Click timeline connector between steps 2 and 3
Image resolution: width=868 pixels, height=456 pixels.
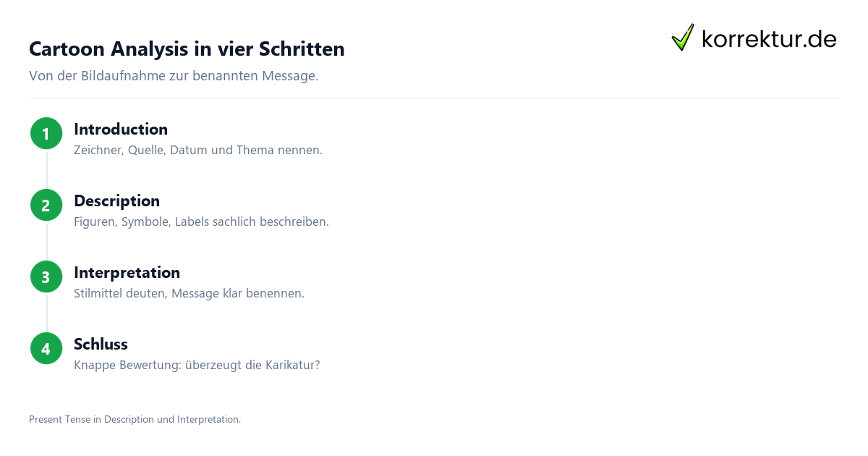click(x=46, y=241)
